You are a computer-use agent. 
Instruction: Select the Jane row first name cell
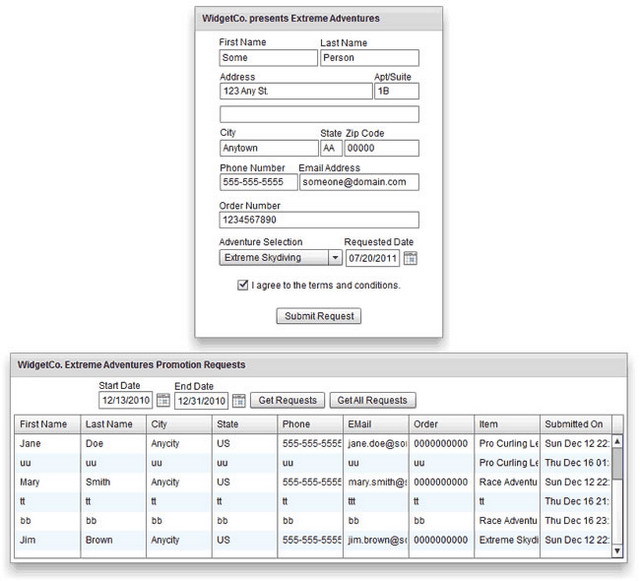[x=48, y=443]
